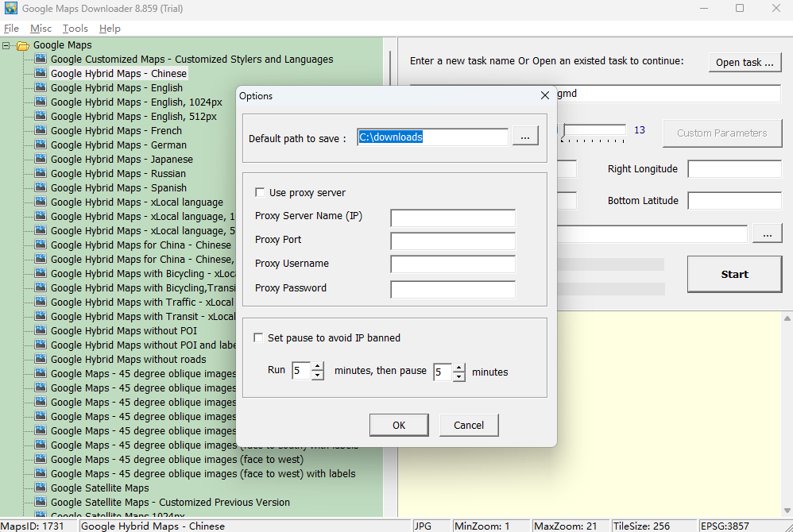The width and height of the screenshot is (793, 532).
Task: Enable Set pause to avoid IP banned
Action: pos(258,337)
